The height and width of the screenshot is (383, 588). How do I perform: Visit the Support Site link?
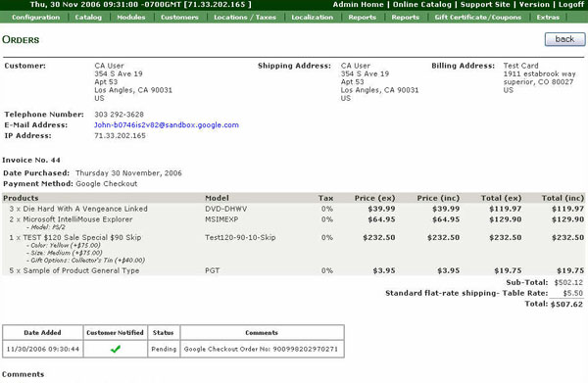(485, 5)
